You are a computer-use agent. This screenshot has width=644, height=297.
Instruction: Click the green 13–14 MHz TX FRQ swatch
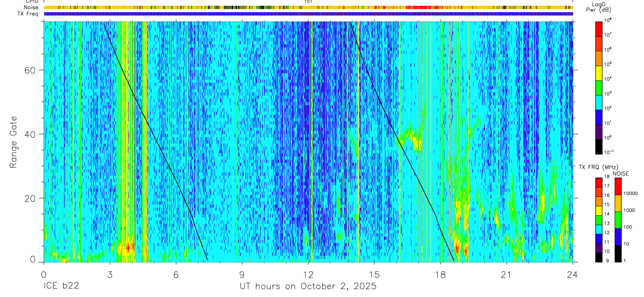tap(599, 219)
